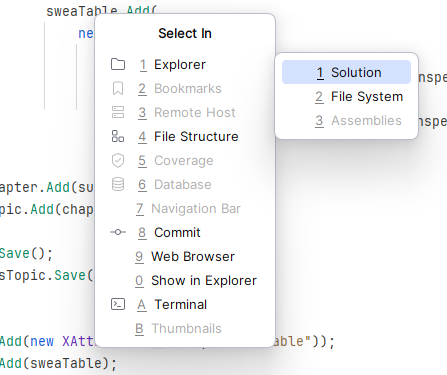The width and height of the screenshot is (447, 375).
Task: Click the Coverage shield icon
Action: pos(118,160)
